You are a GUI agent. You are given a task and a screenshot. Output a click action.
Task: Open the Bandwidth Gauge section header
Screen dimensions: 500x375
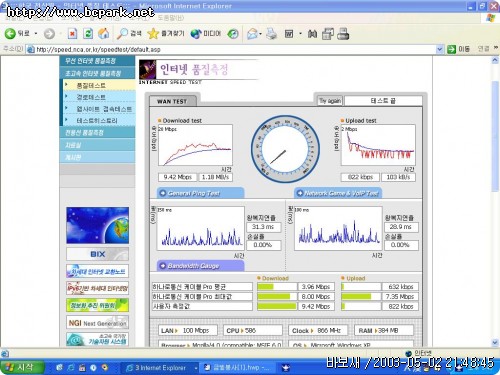(x=200, y=266)
